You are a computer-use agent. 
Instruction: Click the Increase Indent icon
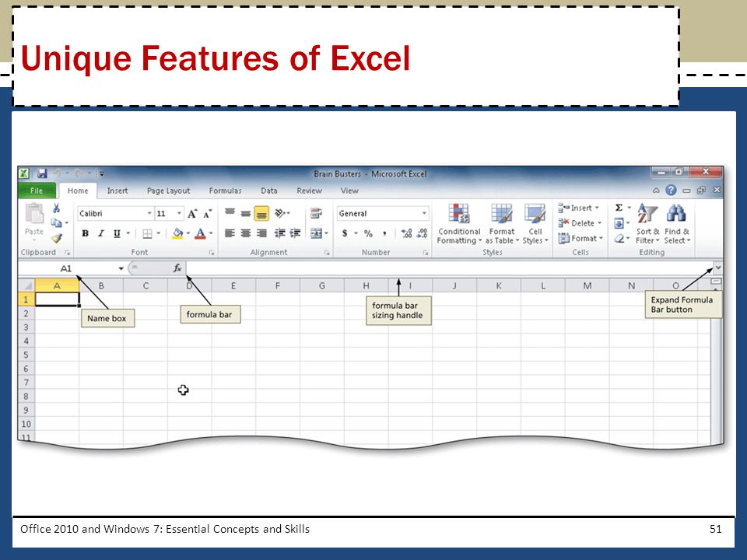[296, 233]
